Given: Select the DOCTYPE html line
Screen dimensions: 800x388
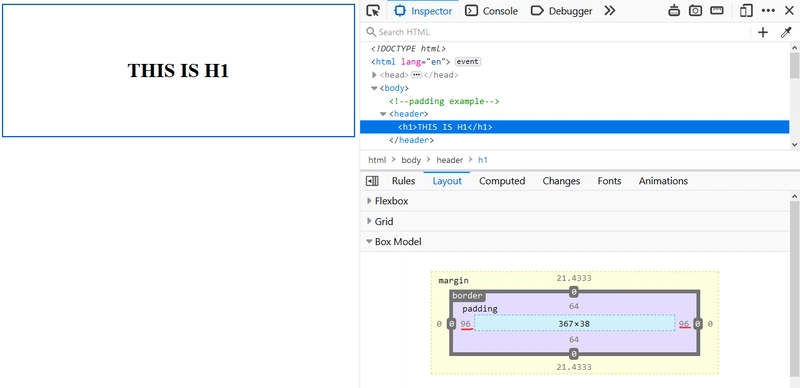Looking at the screenshot, I should coord(408,48).
